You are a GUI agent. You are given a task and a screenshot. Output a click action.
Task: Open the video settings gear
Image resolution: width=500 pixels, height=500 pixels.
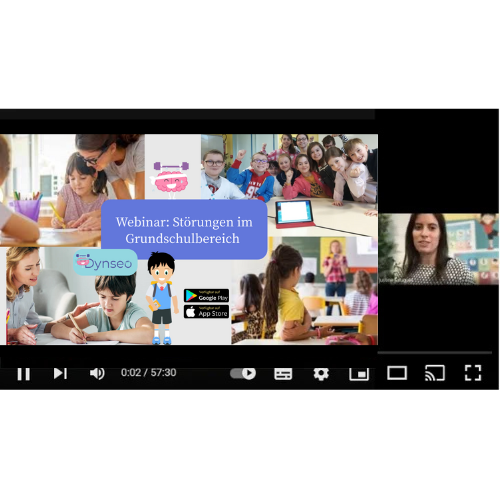point(321,374)
